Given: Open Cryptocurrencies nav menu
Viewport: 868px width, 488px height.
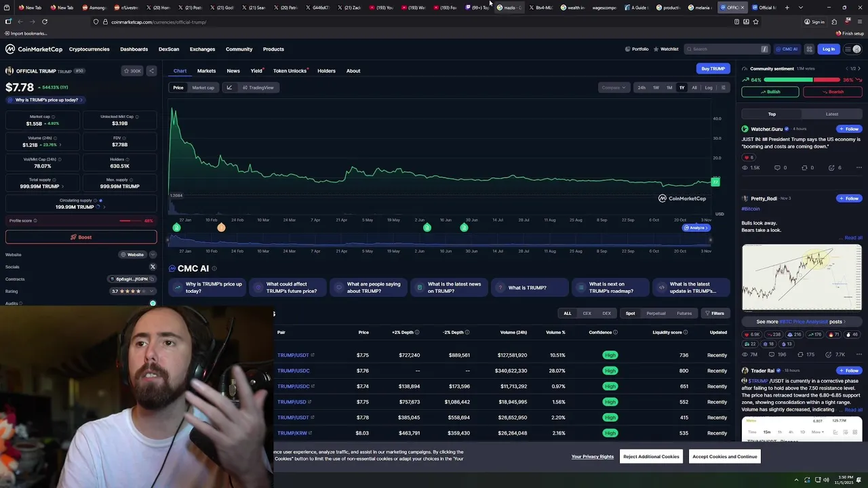Looking at the screenshot, I should tap(89, 49).
